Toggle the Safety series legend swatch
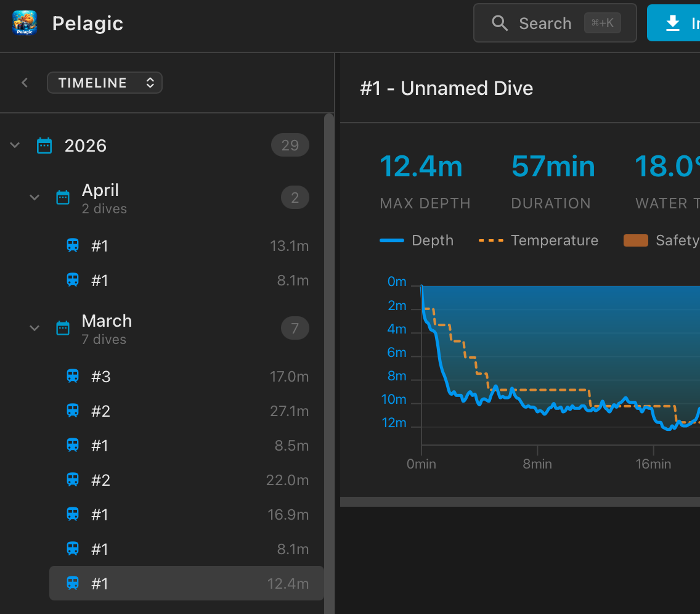 (x=636, y=240)
